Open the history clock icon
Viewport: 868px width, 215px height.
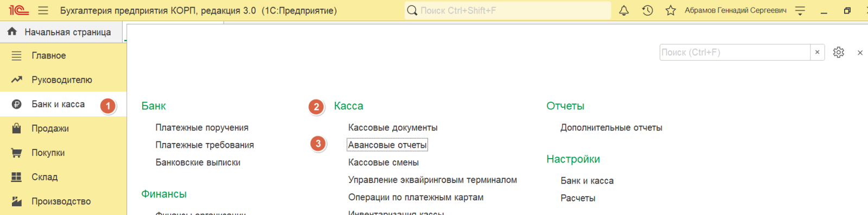click(x=647, y=10)
